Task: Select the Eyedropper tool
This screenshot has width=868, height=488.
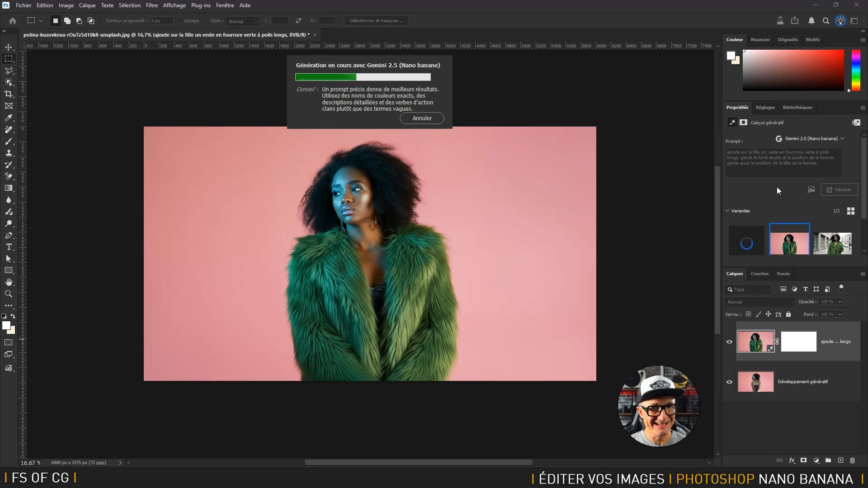Action: pos(9,117)
